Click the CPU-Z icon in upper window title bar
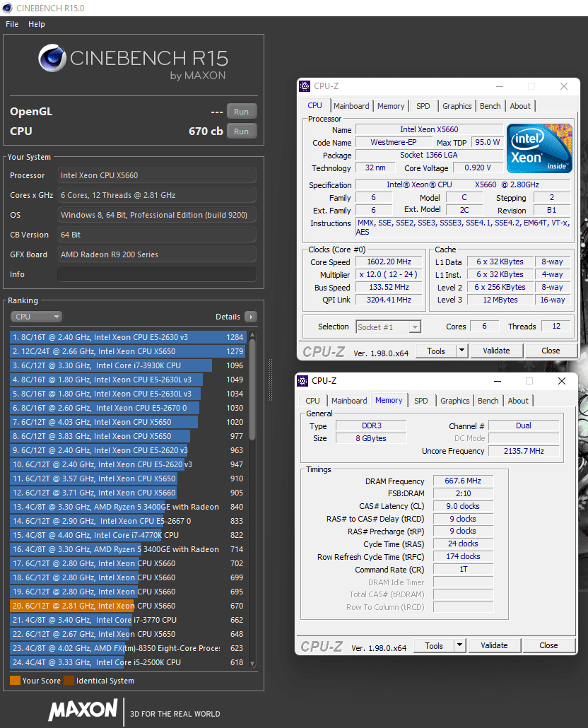 305,86
